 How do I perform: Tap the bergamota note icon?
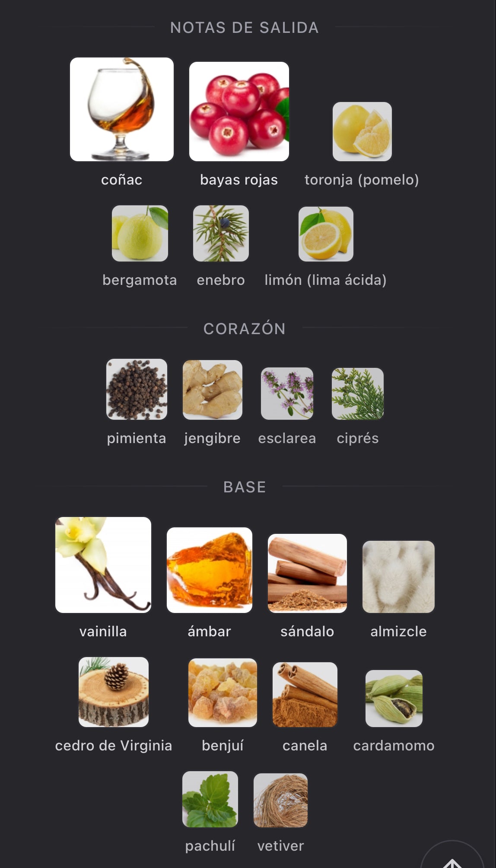click(140, 233)
